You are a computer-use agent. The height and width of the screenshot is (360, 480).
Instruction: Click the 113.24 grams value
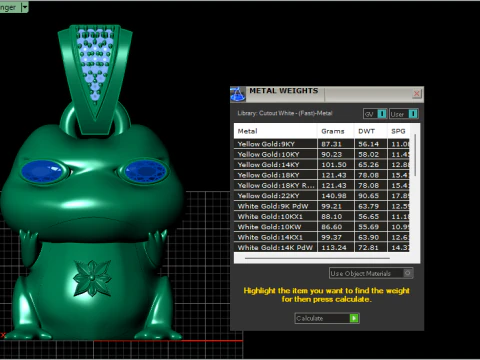(x=334, y=247)
